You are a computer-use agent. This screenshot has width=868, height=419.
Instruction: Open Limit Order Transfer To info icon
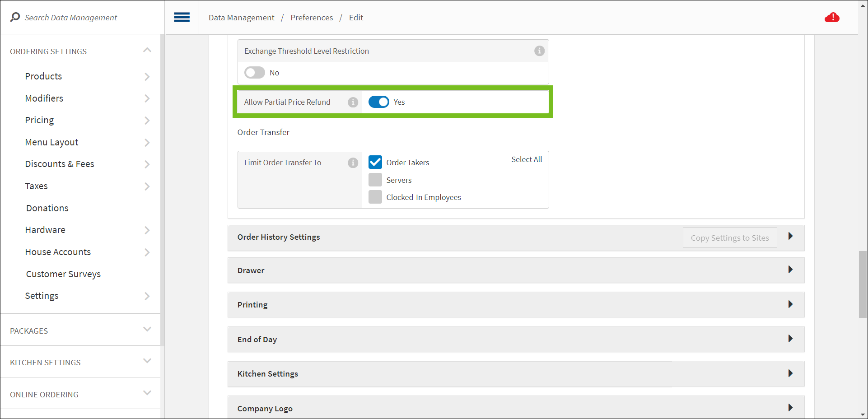coord(353,163)
